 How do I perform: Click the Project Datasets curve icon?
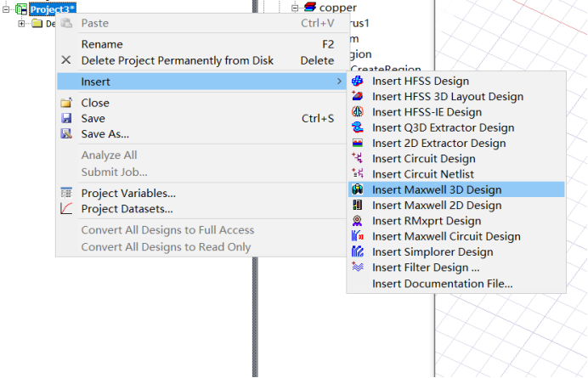coord(66,208)
